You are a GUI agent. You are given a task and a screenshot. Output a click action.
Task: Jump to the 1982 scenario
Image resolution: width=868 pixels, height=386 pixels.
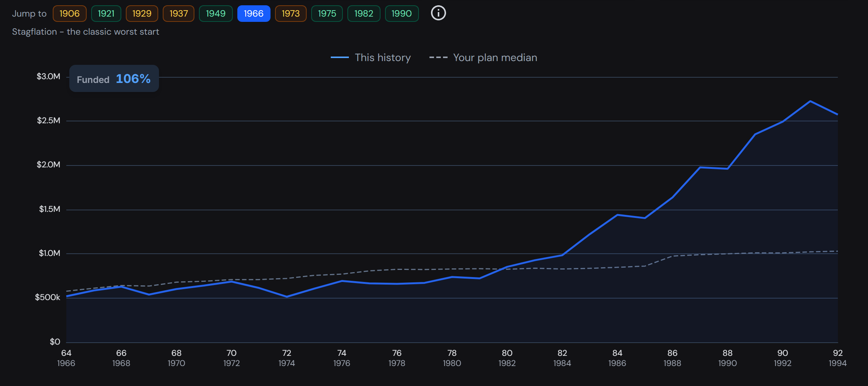point(364,14)
